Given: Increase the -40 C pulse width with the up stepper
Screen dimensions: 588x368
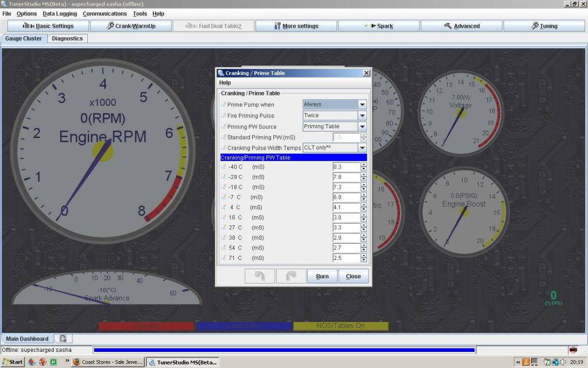Looking at the screenshot, I should coord(363,164).
